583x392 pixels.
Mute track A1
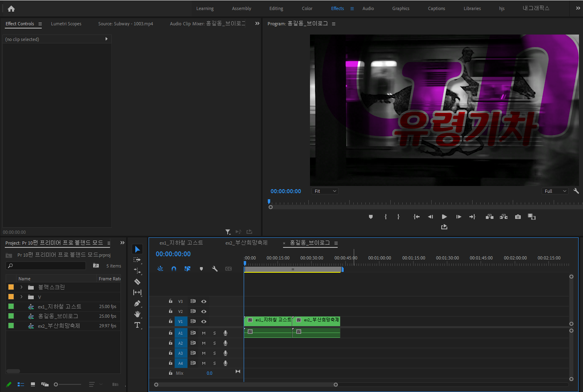[x=204, y=333]
